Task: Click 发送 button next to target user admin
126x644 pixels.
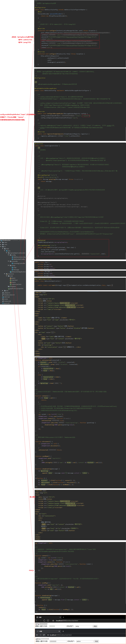Action: point(96,641)
